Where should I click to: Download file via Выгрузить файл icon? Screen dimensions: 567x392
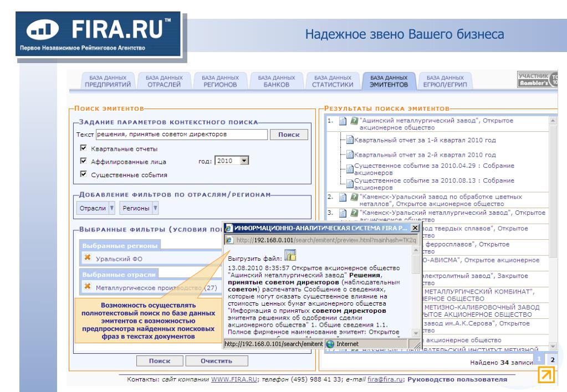click(x=290, y=255)
